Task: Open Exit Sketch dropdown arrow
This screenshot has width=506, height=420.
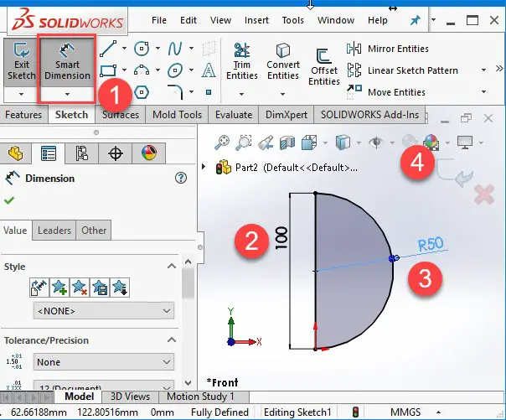Action: 21,94
